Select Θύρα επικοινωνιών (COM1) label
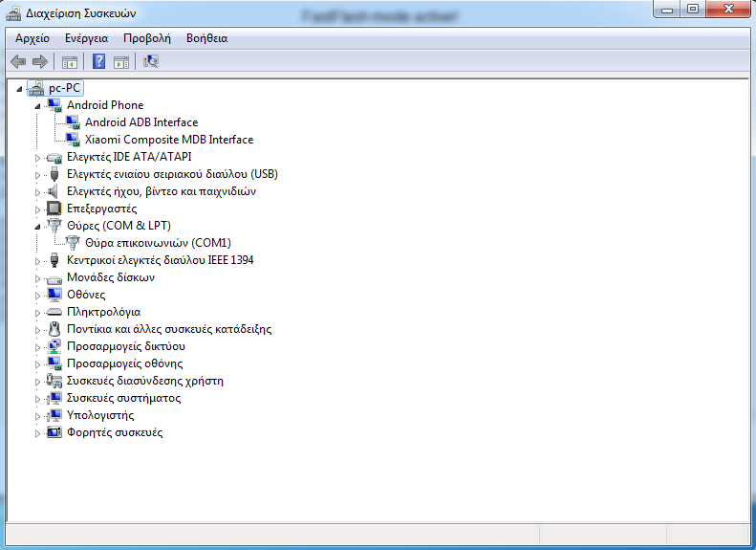Screen dimensions: 756x550 pyautogui.click(x=158, y=243)
